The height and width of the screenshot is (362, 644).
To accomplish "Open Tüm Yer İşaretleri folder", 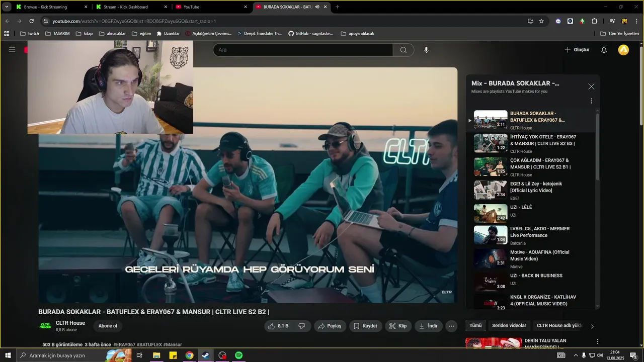I will click(620, 34).
